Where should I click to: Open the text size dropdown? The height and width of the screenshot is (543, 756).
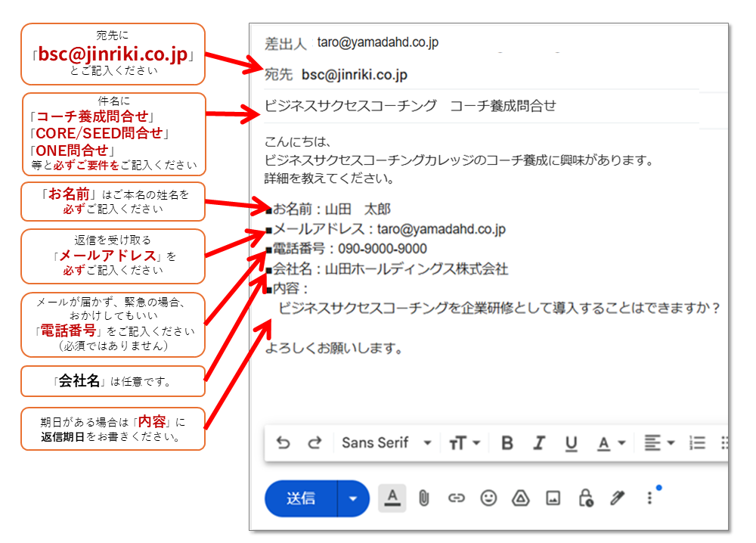click(x=464, y=442)
